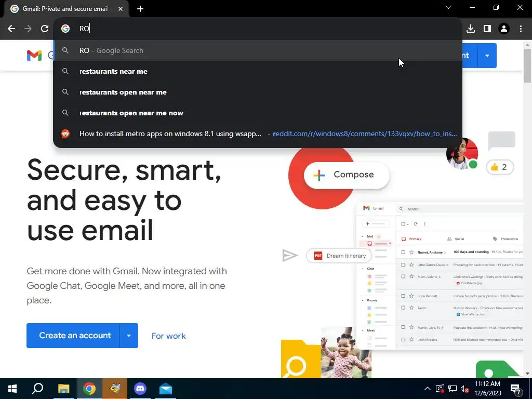This screenshot has width=532, height=399.
Task: Click the 'Secure, smart, and easy' headline
Action: tap(124, 200)
